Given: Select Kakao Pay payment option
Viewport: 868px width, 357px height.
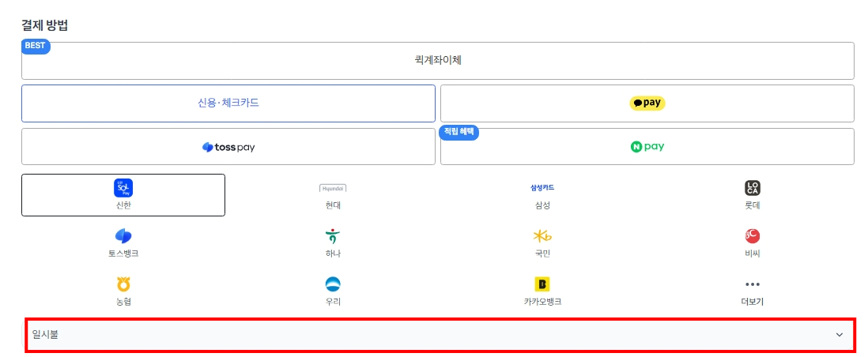Looking at the screenshot, I should [x=647, y=103].
